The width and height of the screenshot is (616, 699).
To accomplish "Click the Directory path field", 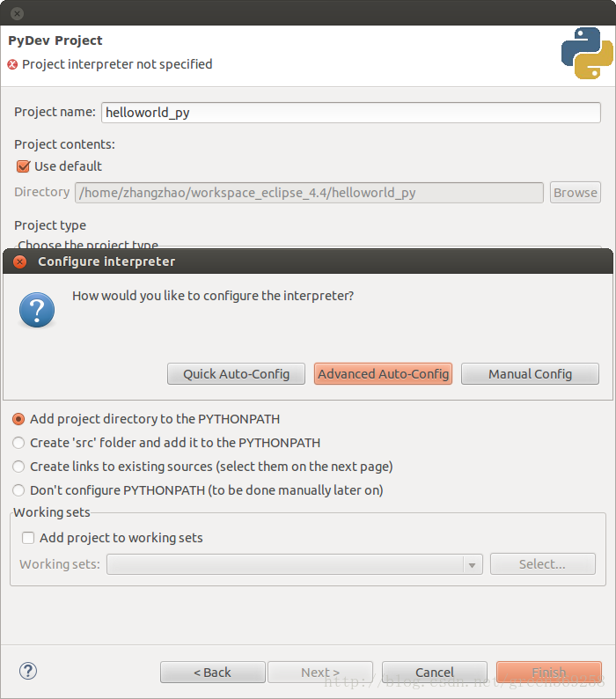I will coord(310,193).
